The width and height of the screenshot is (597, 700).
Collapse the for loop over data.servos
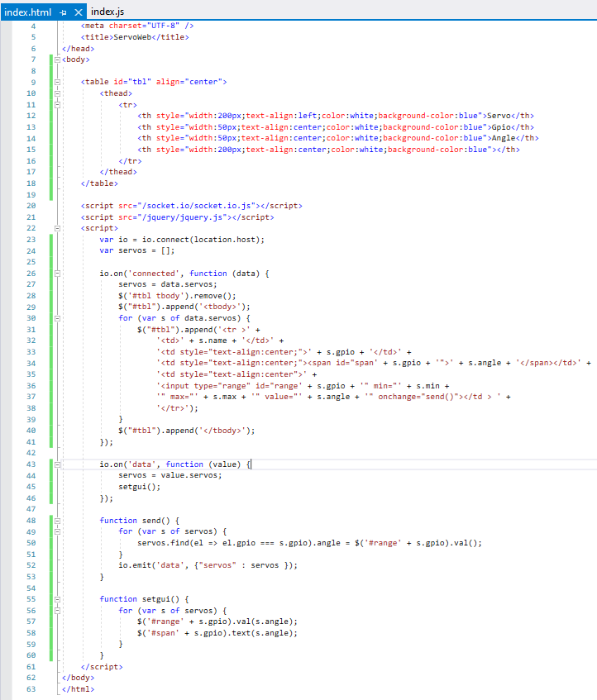(57, 318)
